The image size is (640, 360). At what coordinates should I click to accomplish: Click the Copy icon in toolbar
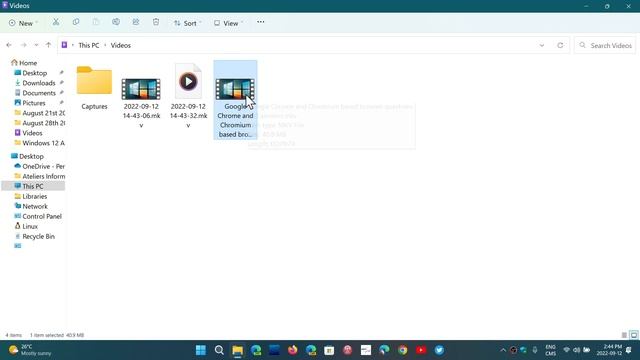76,22
